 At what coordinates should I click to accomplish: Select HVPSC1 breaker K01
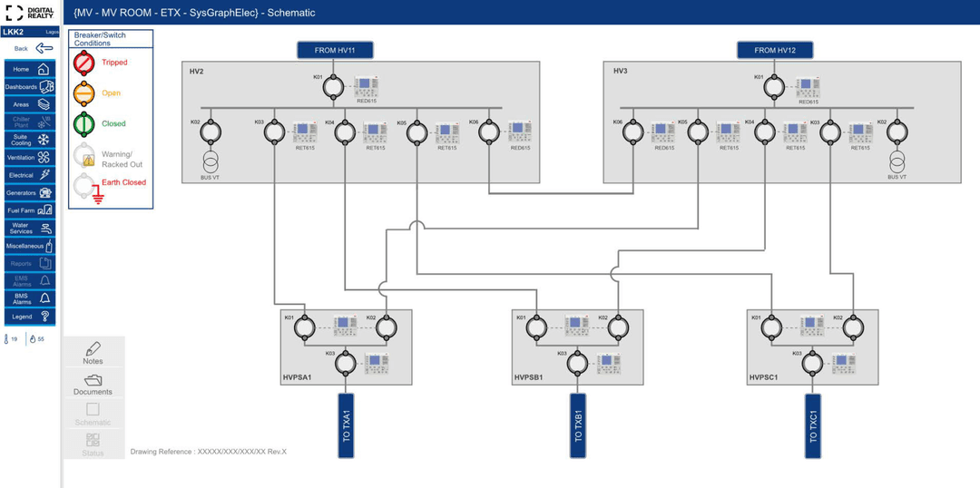771,327
